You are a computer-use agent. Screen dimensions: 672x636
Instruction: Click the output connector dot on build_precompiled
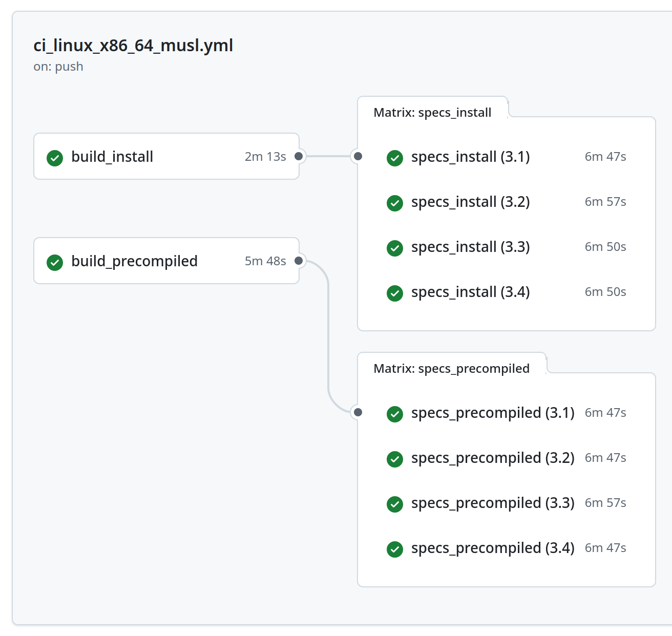pyautogui.click(x=299, y=261)
